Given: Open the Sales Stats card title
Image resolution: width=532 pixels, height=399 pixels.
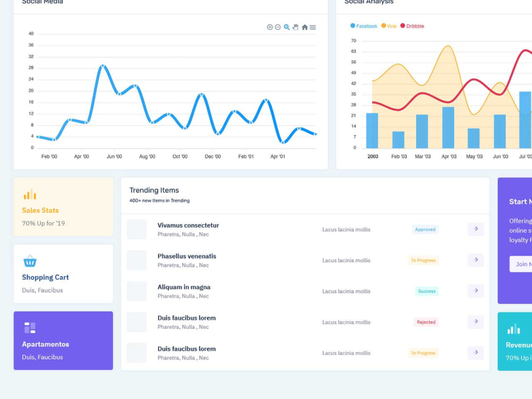Looking at the screenshot, I should point(40,210).
